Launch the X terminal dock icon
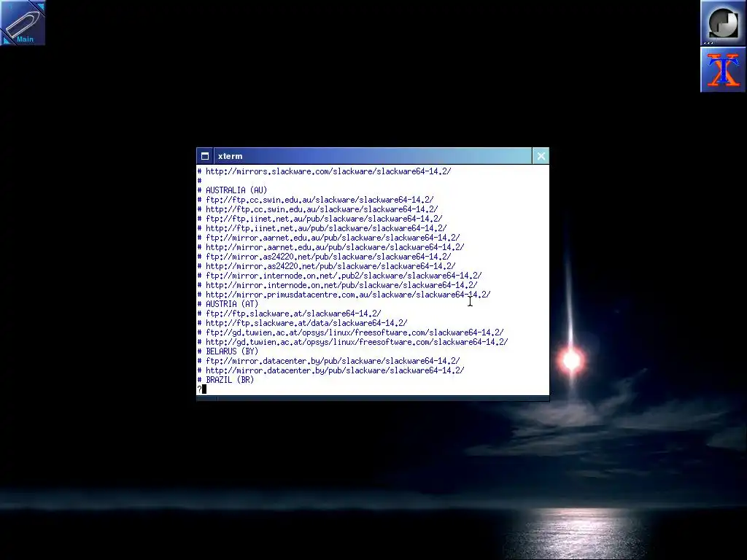747x560 pixels. [723, 69]
